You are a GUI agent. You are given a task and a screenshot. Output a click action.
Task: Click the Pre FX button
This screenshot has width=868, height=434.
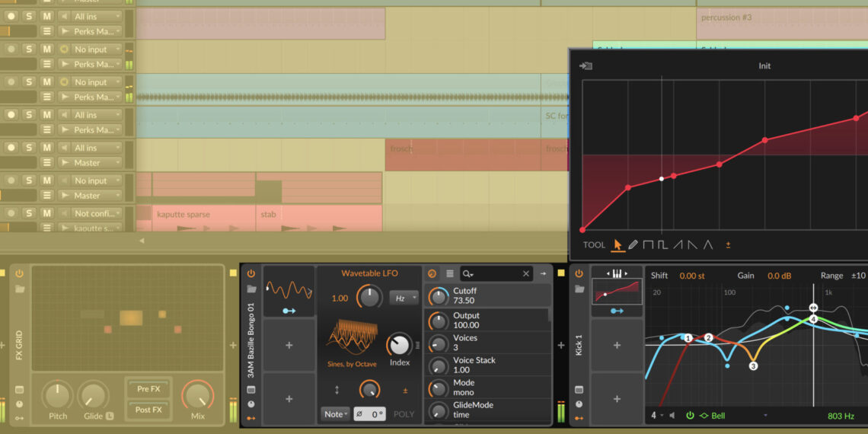[x=148, y=389]
